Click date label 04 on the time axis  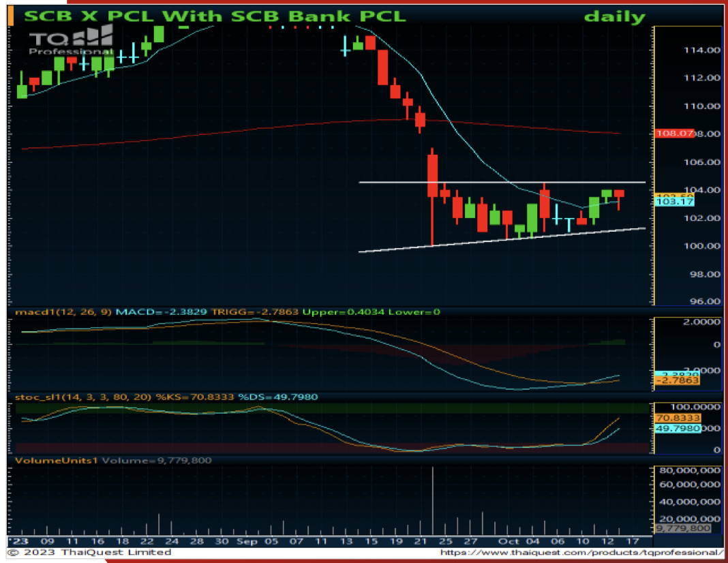[532, 541]
